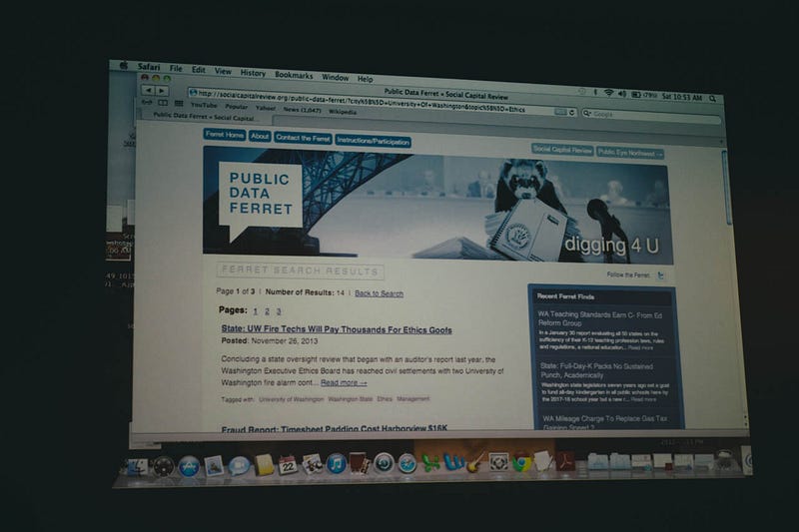Screen dimensions: 799x532
Task: Filter by University of Washington tag
Action: pos(291,399)
